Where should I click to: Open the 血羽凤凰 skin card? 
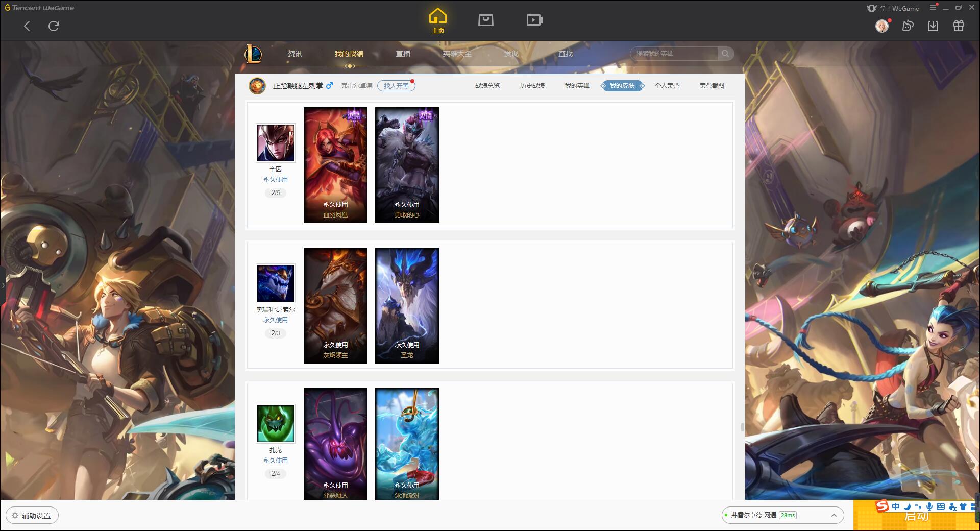(x=335, y=165)
